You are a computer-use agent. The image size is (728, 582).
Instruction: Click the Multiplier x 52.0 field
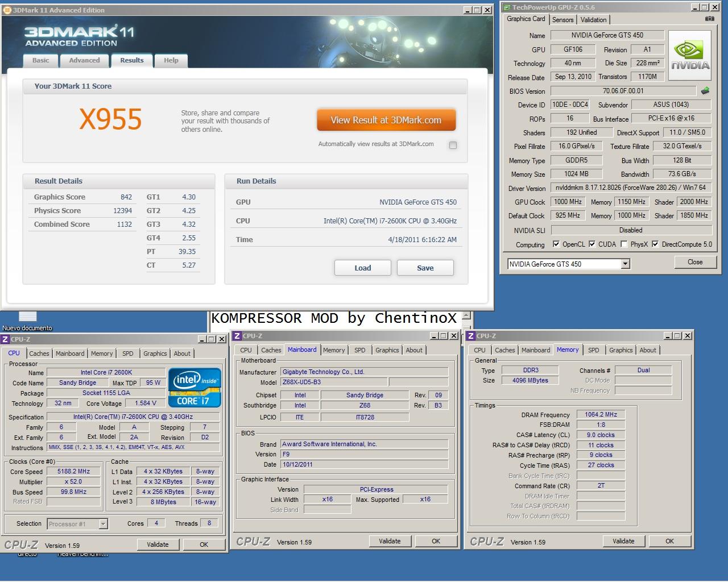point(74,482)
